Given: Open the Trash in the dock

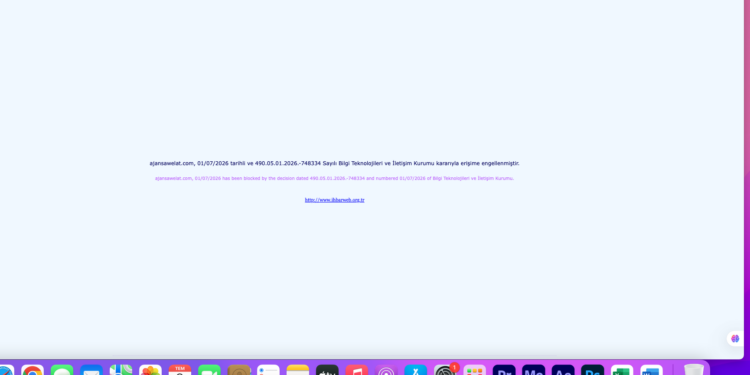Looking at the screenshot, I should click(693, 370).
